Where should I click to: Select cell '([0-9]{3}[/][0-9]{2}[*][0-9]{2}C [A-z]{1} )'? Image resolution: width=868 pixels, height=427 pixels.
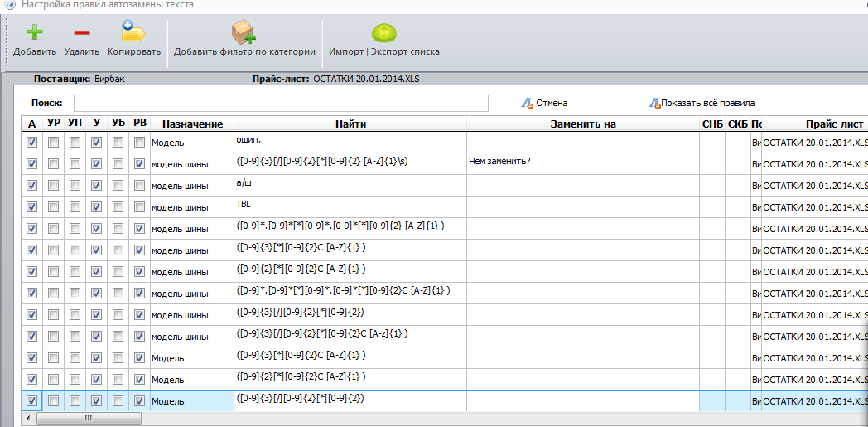[x=350, y=336]
